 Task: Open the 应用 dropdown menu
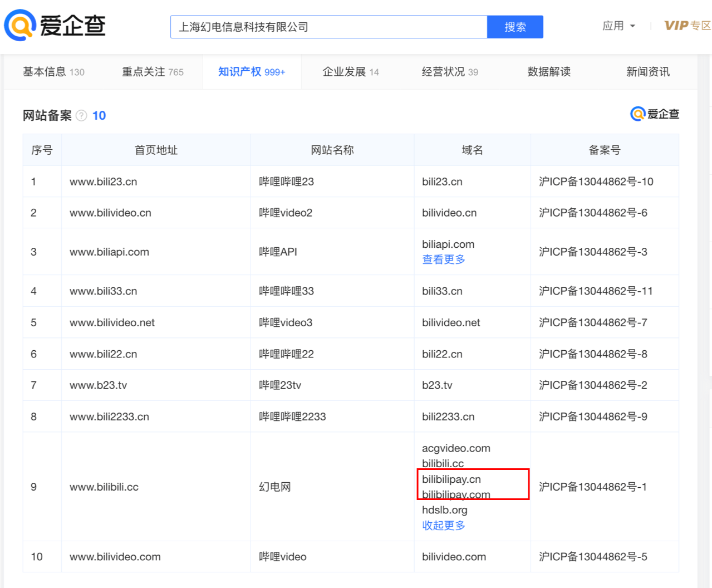[618, 26]
